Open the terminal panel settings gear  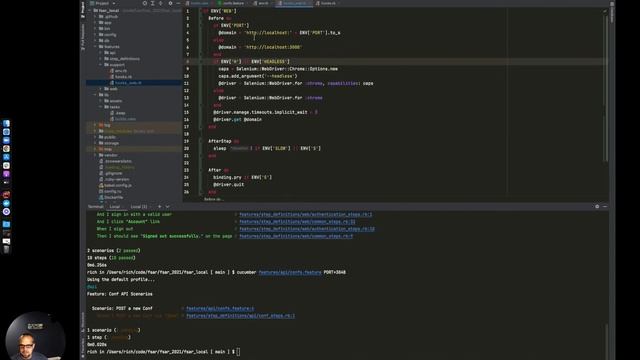[597, 207]
